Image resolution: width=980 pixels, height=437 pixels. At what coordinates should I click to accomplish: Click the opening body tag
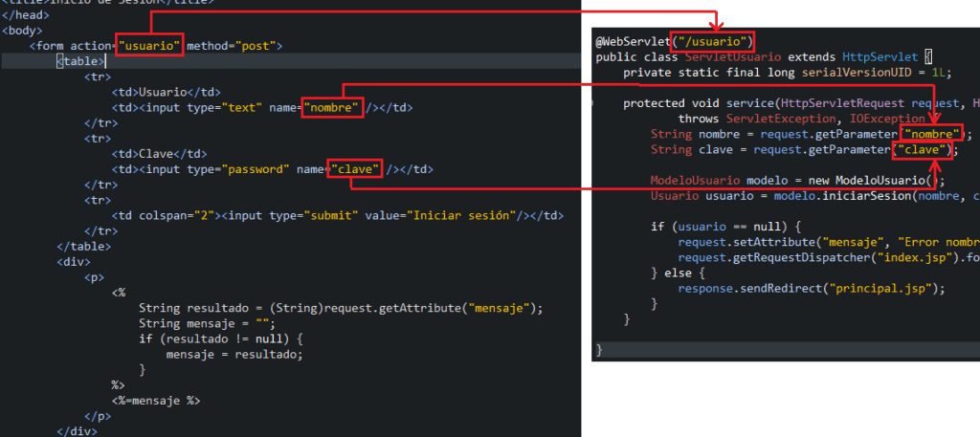[x=23, y=31]
